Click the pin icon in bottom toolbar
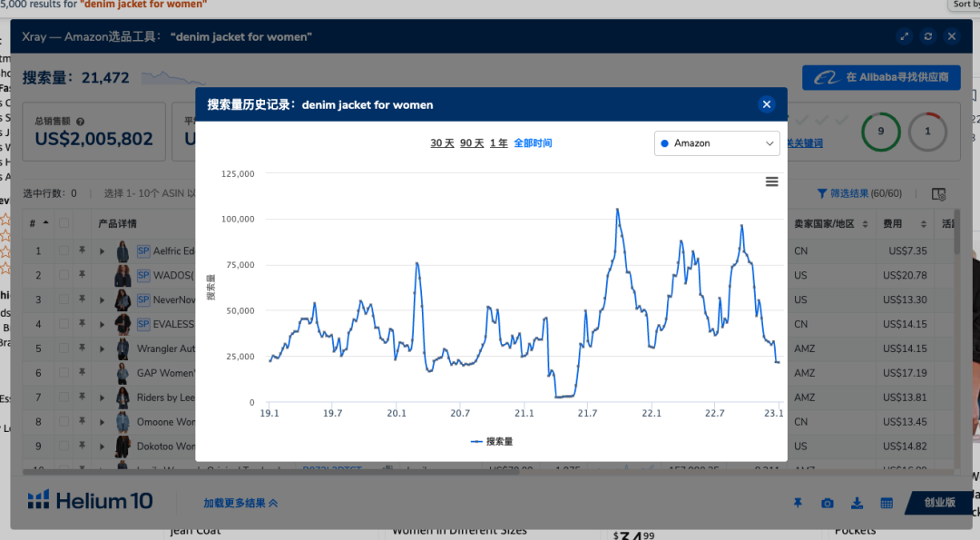The height and width of the screenshot is (540, 980). coord(798,503)
